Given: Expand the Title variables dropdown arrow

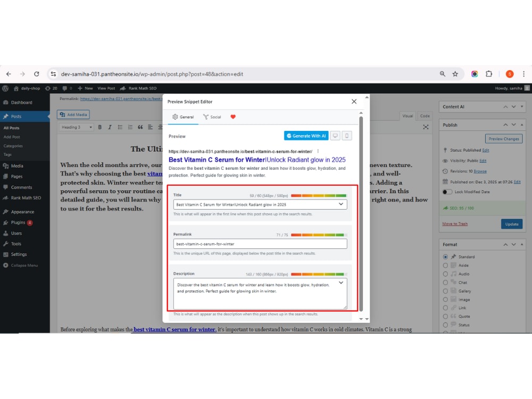Looking at the screenshot, I should 341,204.
